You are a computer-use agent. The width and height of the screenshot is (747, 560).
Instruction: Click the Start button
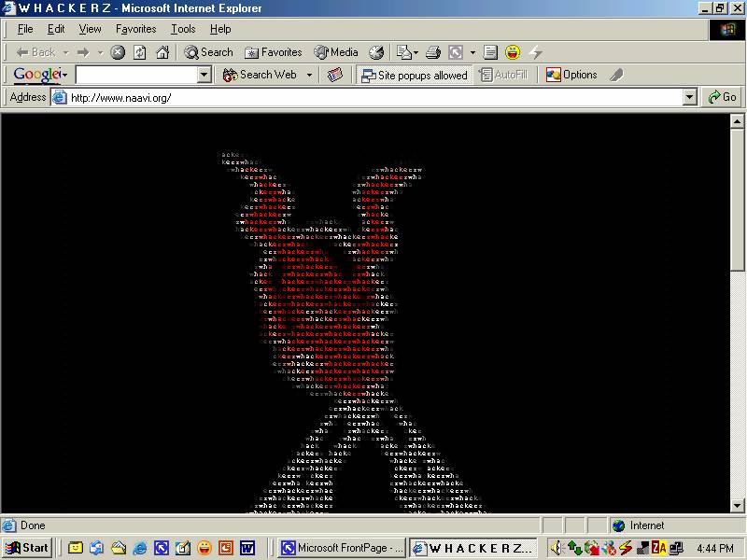click(x=28, y=548)
